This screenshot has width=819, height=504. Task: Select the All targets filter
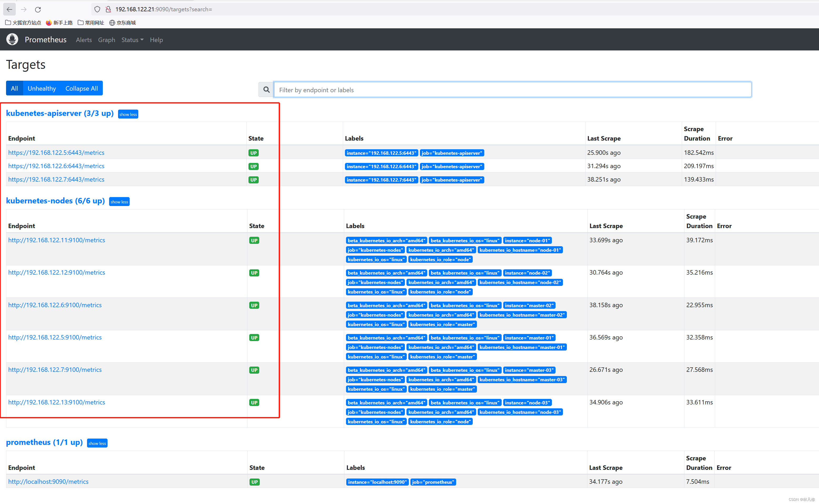[x=14, y=88]
